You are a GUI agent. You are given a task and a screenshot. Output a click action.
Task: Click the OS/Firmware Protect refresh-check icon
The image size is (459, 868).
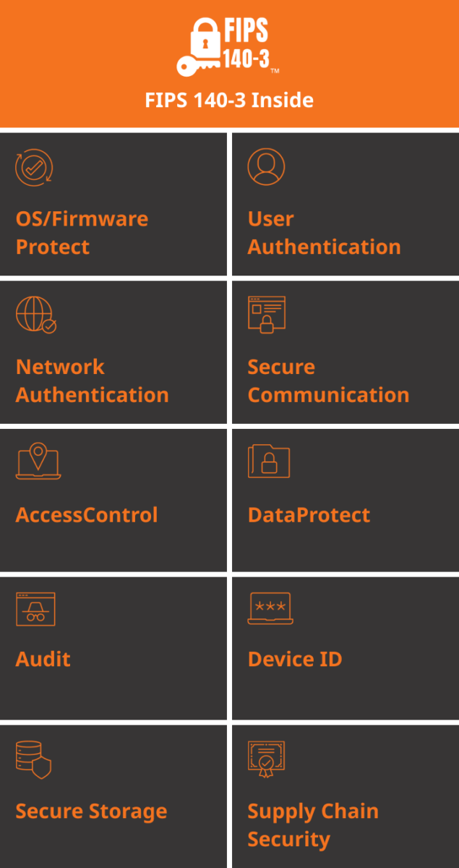coord(34,167)
